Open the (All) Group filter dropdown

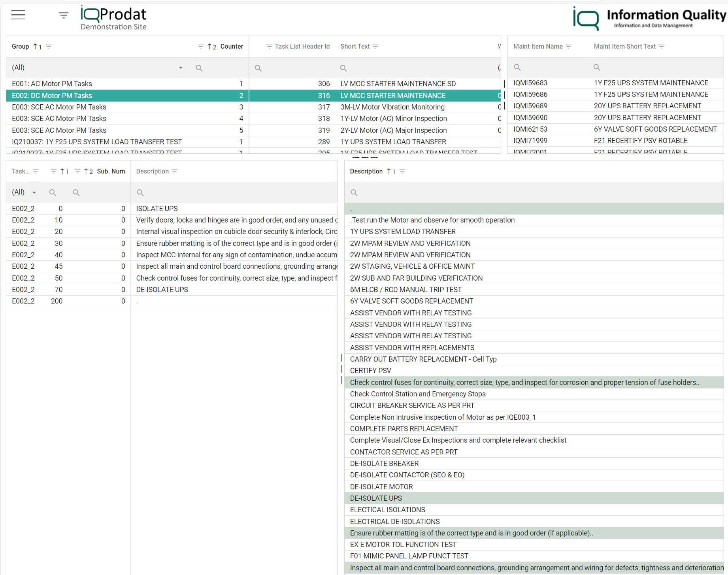point(180,68)
